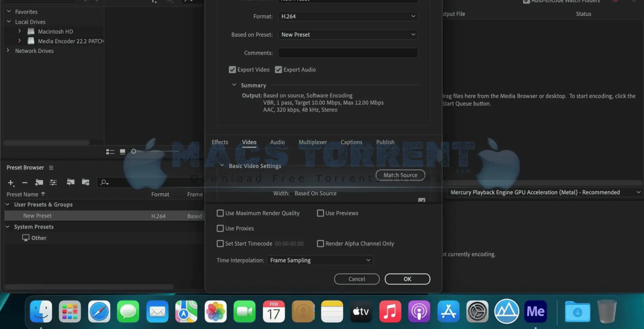Viewport: 644px width, 329px height.
Task: Open Photos from the Dock
Action: 215,311
